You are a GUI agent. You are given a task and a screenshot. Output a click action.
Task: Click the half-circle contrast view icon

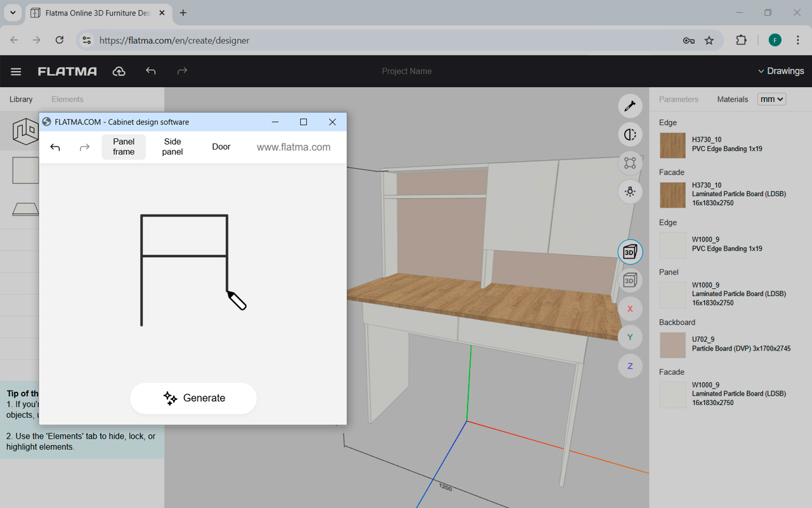(x=630, y=135)
